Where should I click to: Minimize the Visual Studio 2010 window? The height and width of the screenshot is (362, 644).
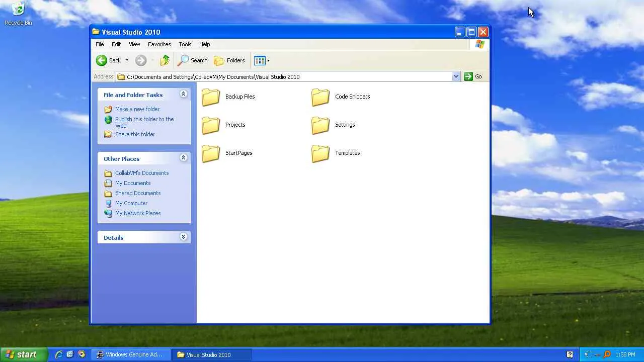(x=459, y=32)
